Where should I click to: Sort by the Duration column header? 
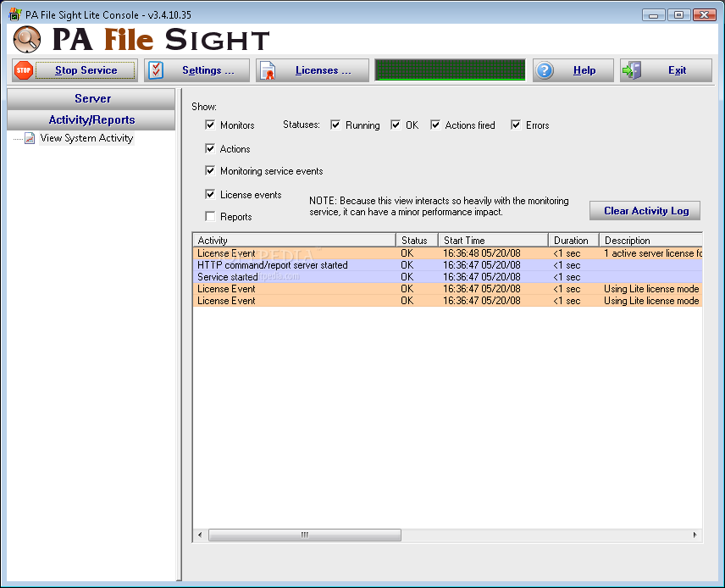click(x=573, y=240)
